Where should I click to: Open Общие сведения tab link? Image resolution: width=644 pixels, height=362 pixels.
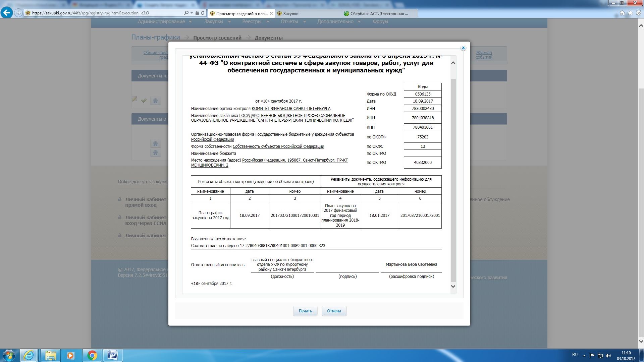click(x=156, y=55)
